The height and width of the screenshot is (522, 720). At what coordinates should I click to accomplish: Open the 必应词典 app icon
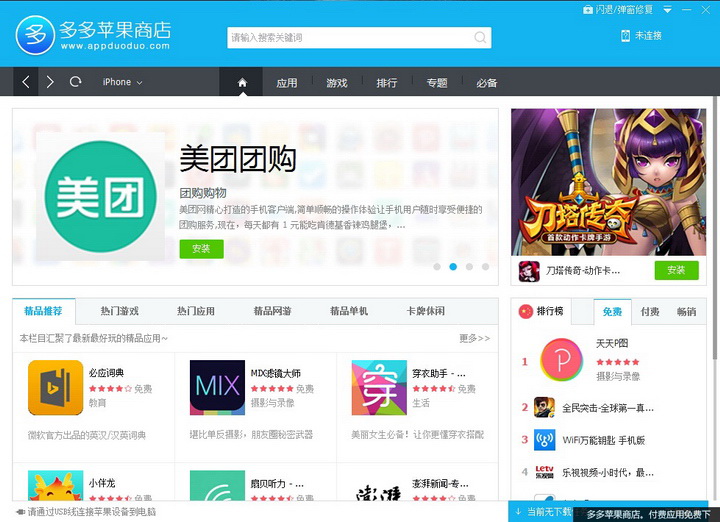click(55, 387)
